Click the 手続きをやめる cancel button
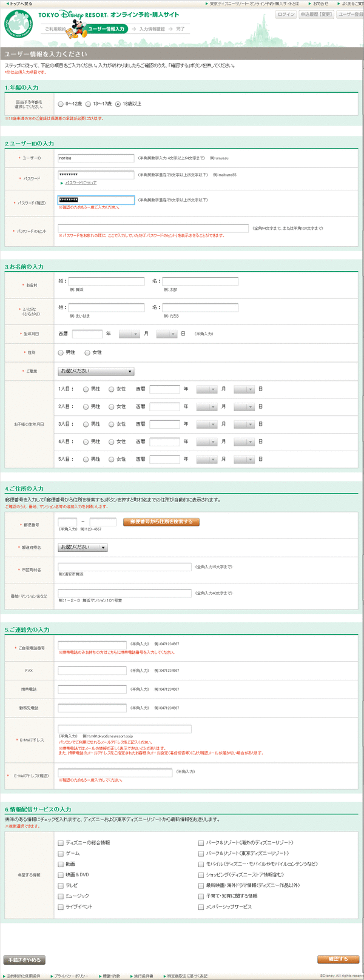The image size is (364, 980). coord(24,960)
